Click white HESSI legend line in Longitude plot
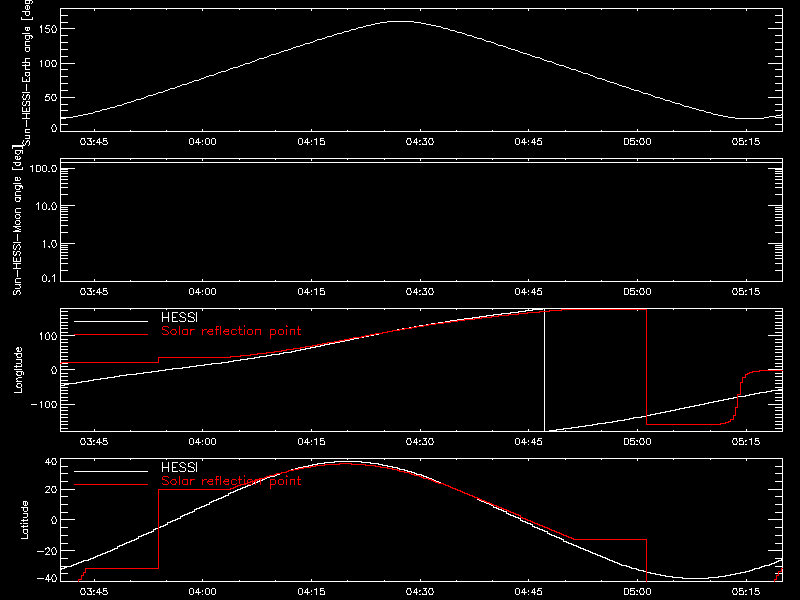Screen dimensions: 800x600 [x=111, y=321]
